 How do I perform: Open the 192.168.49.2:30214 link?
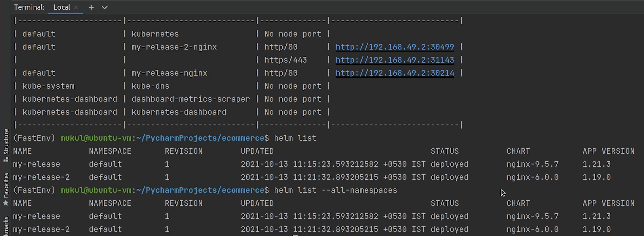tap(395, 73)
